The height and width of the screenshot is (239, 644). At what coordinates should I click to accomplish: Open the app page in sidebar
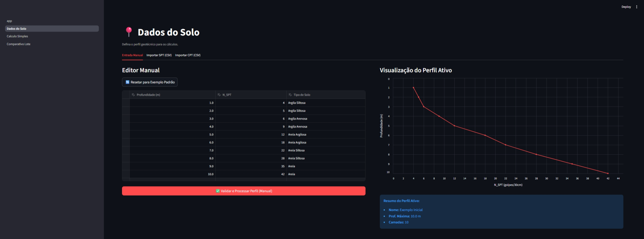point(52,21)
